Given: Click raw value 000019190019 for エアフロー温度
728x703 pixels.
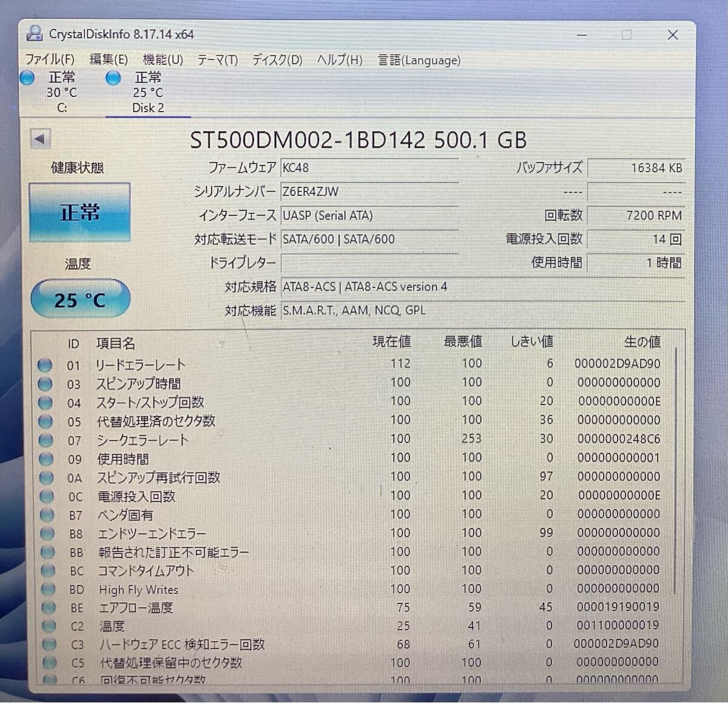Looking at the screenshot, I should click(x=618, y=607).
